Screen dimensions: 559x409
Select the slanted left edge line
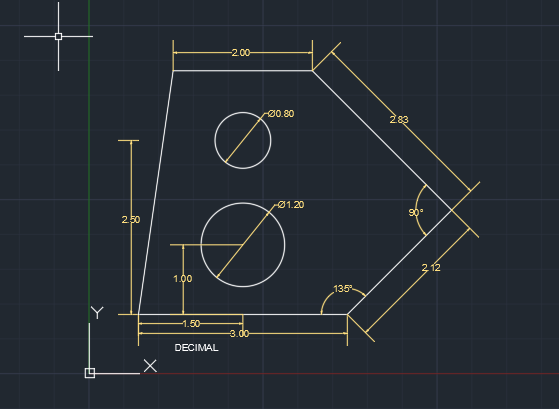(156, 193)
